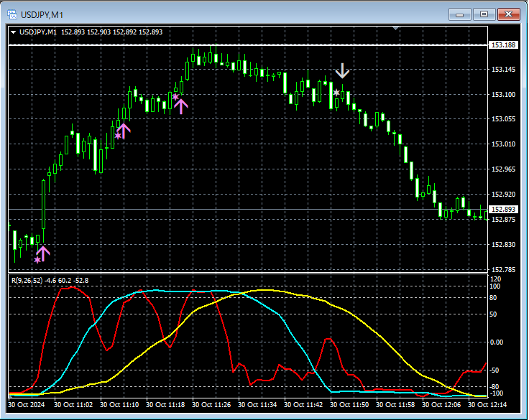Select the grey down arrow signal
Screen dimensions: 529x420
click(342, 70)
